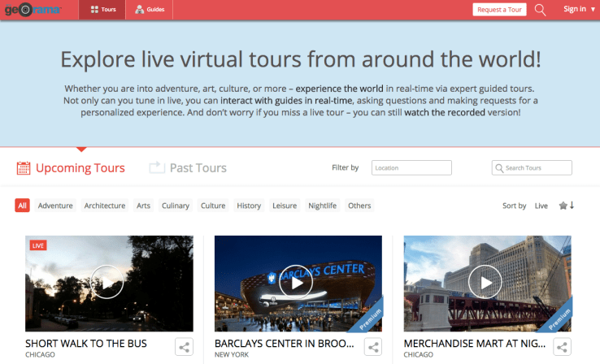Select the All category filter
The width and height of the screenshot is (600, 364).
[x=22, y=206]
